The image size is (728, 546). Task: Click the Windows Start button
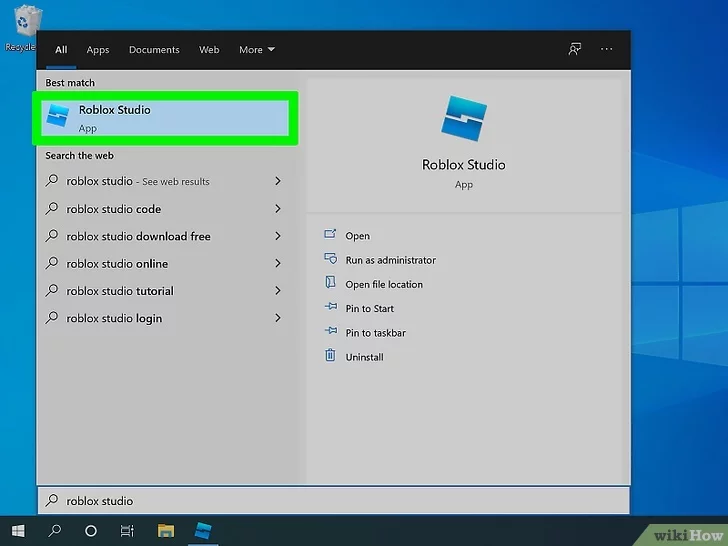pyautogui.click(x=18, y=530)
